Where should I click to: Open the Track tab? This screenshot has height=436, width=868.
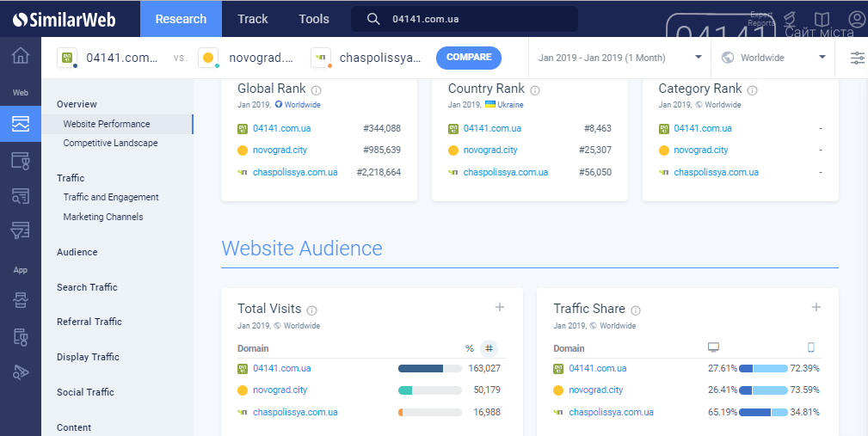(253, 19)
